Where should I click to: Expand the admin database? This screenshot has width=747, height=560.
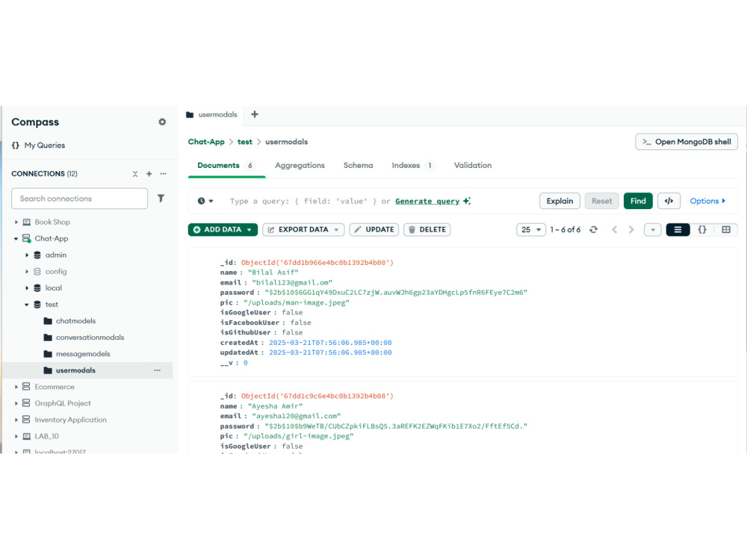[x=27, y=255]
